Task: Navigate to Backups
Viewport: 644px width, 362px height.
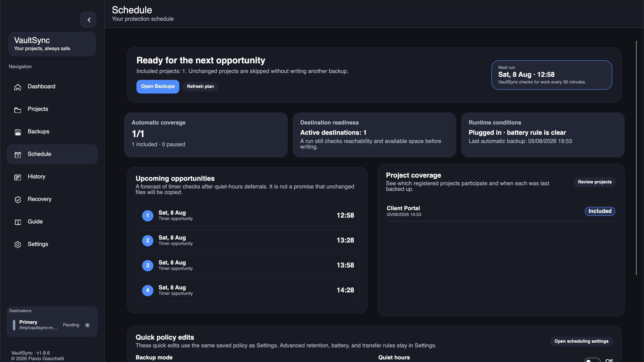Action: (52, 132)
